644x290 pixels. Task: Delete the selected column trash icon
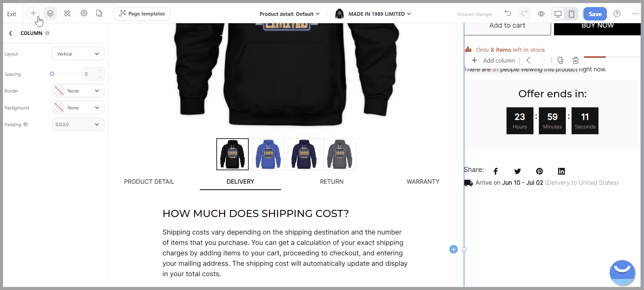[576, 60]
